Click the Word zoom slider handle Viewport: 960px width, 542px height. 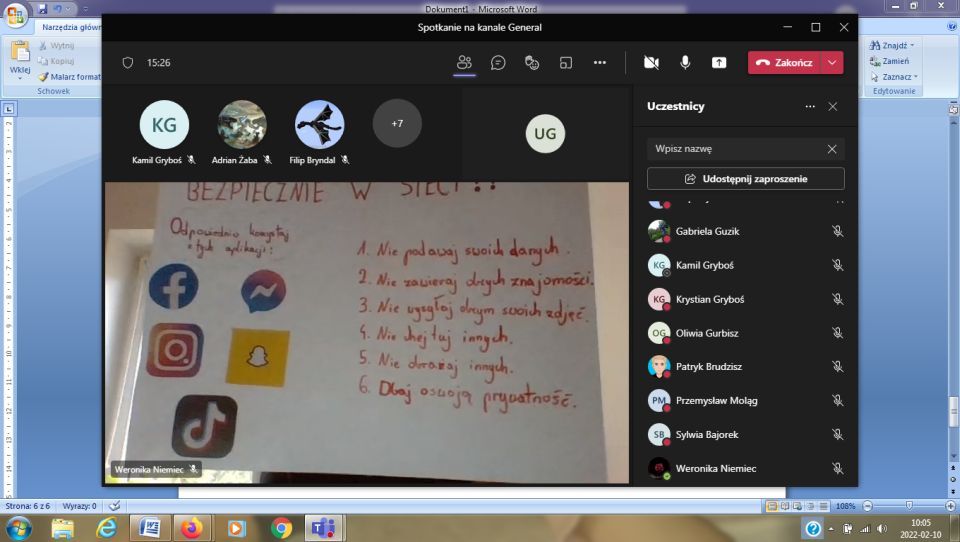point(908,506)
